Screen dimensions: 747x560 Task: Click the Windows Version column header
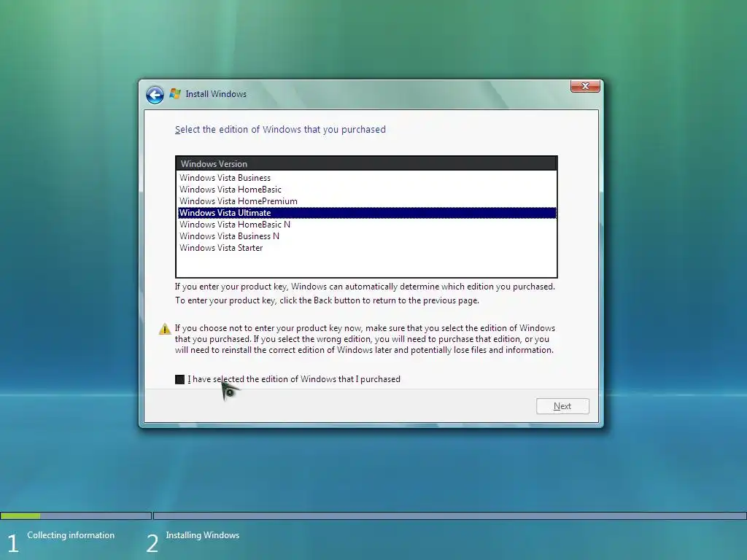pyautogui.click(x=366, y=164)
